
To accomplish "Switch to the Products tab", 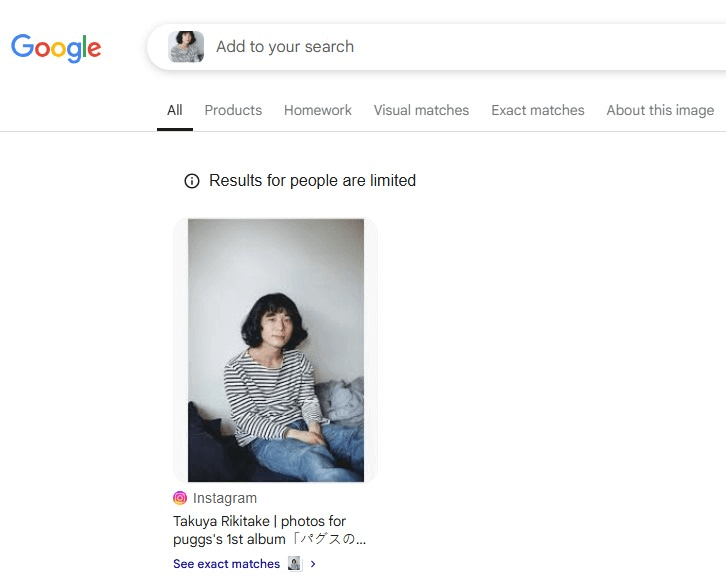I will [x=233, y=110].
